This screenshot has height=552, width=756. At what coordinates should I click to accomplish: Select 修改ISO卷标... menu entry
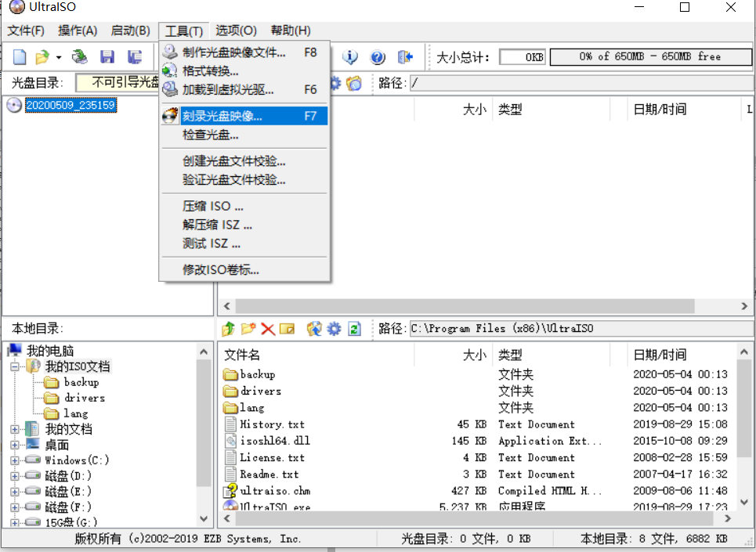pyautogui.click(x=244, y=270)
